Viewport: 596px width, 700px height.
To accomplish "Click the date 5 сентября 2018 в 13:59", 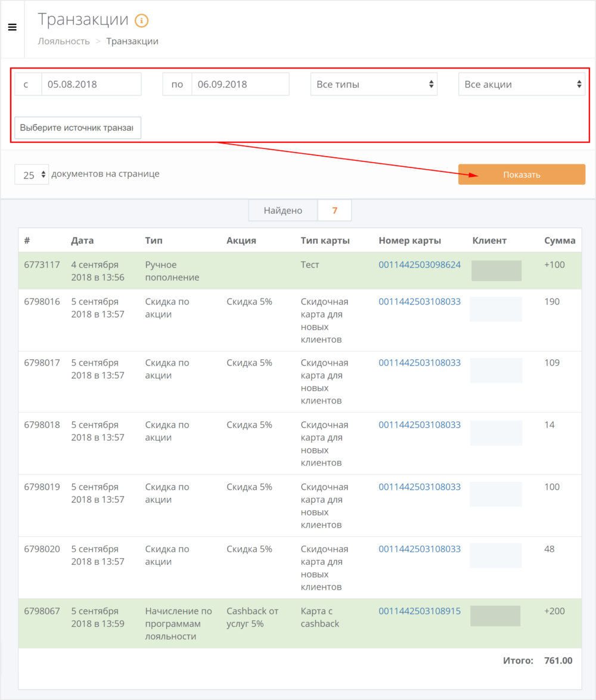I will tap(97, 617).
